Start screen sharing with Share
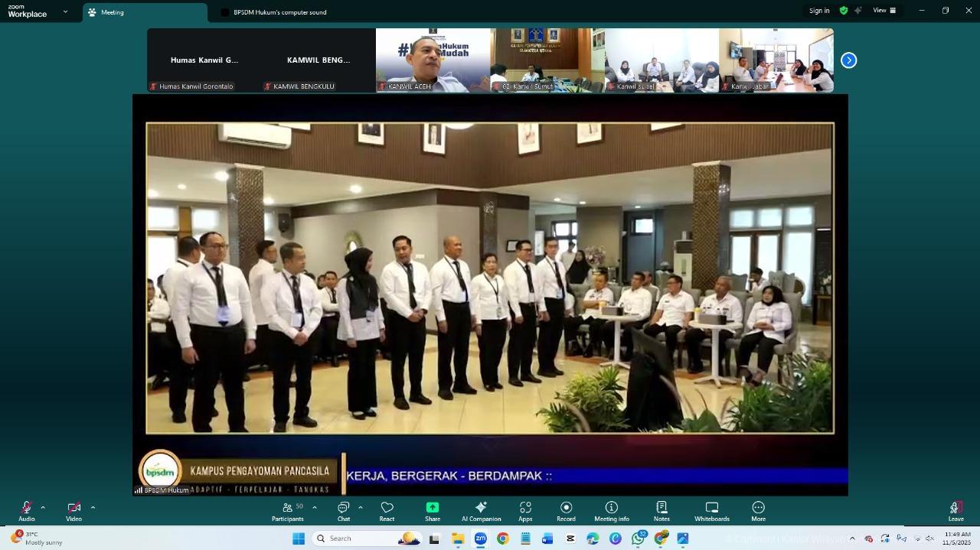980x550 pixels. (x=433, y=510)
